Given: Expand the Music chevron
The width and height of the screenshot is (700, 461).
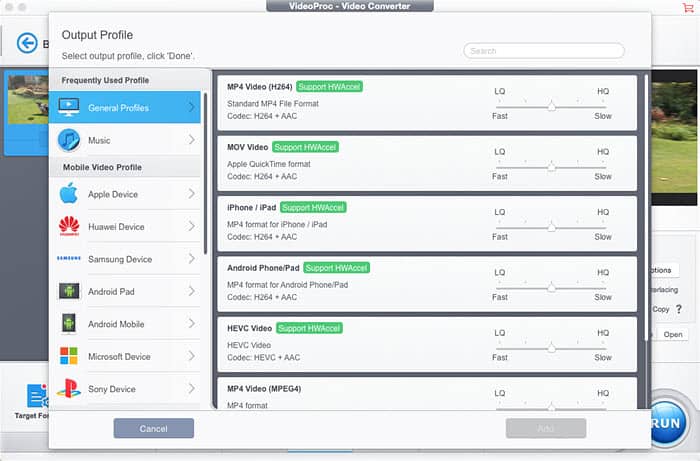Looking at the screenshot, I should point(192,140).
